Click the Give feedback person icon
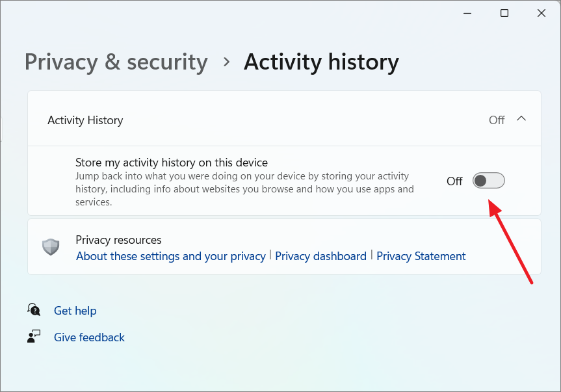Screen dimensions: 561x392 pos(34,337)
